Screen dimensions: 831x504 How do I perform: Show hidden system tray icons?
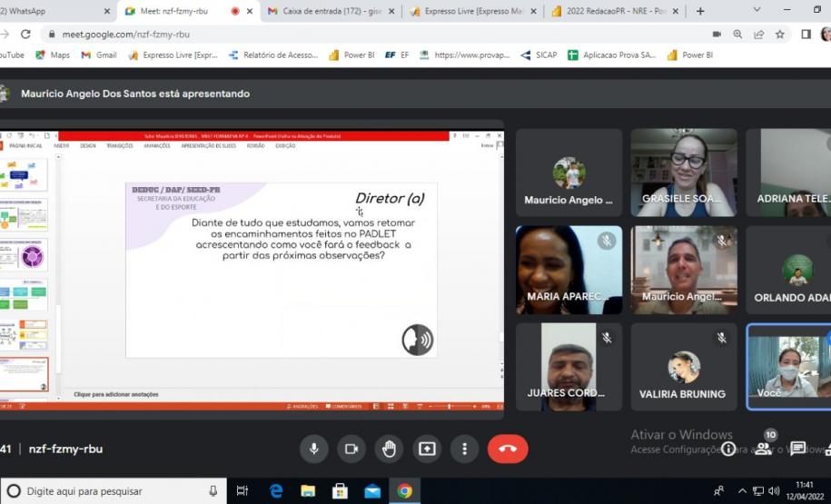pyautogui.click(x=742, y=491)
